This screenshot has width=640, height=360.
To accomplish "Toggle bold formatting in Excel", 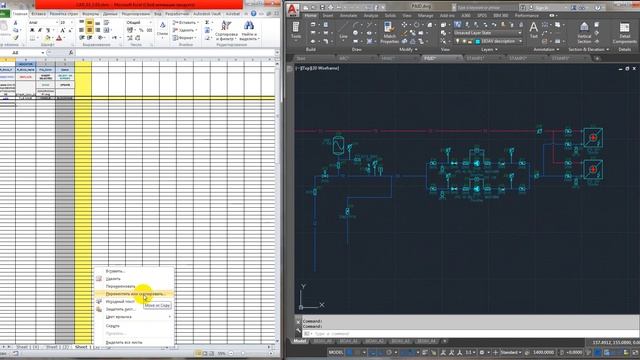I will click(x=32, y=30).
